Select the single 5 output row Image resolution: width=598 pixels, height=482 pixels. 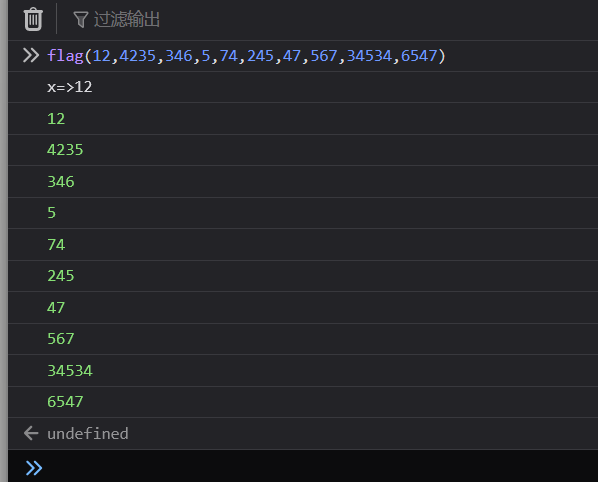pyautogui.click(x=303, y=213)
